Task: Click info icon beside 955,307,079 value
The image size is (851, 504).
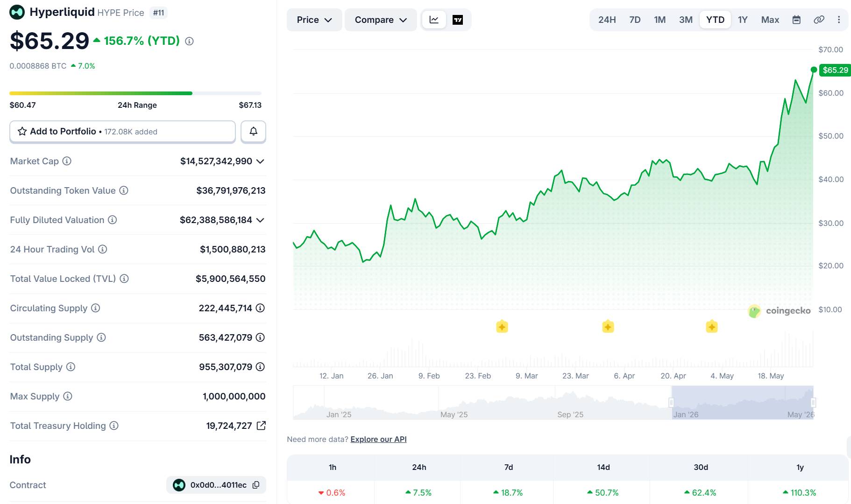Action: [261, 367]
